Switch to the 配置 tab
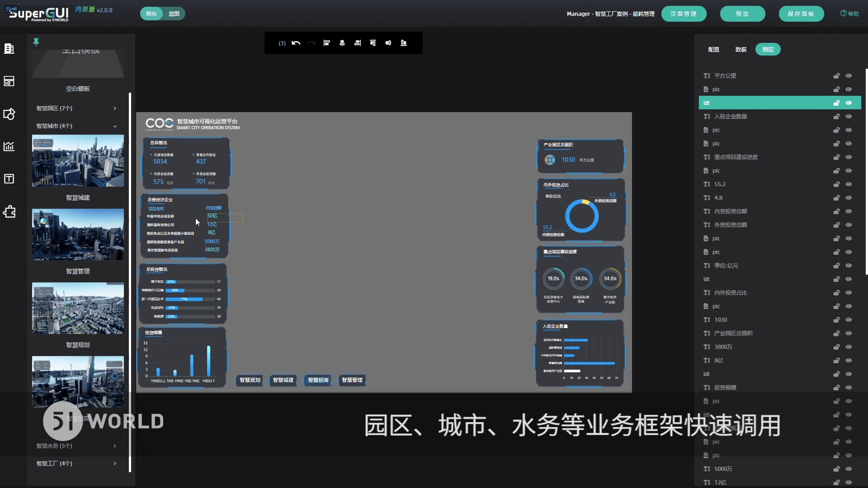This screenshot has width=868, height=488. pyautogui.click(x=714, y=50)
